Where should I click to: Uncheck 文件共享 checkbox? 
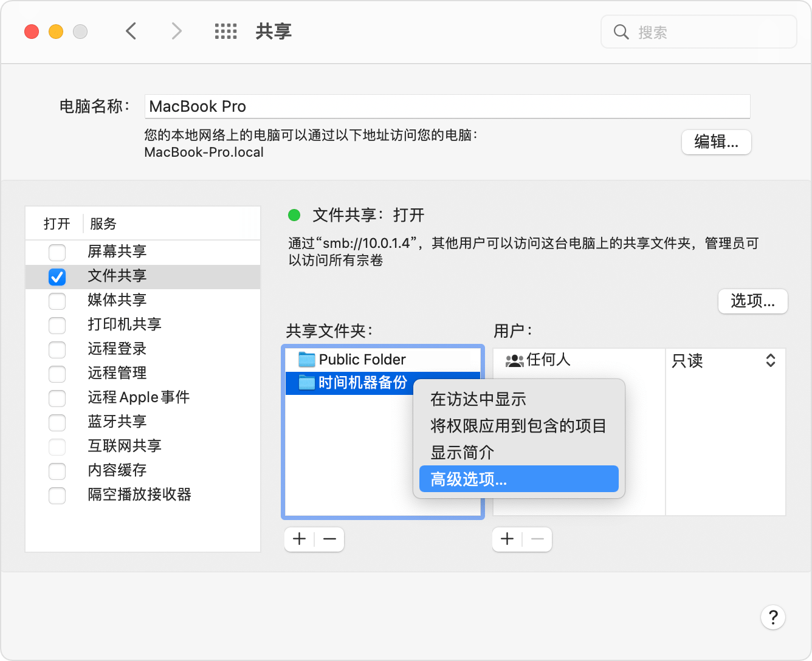pos(57,277)
